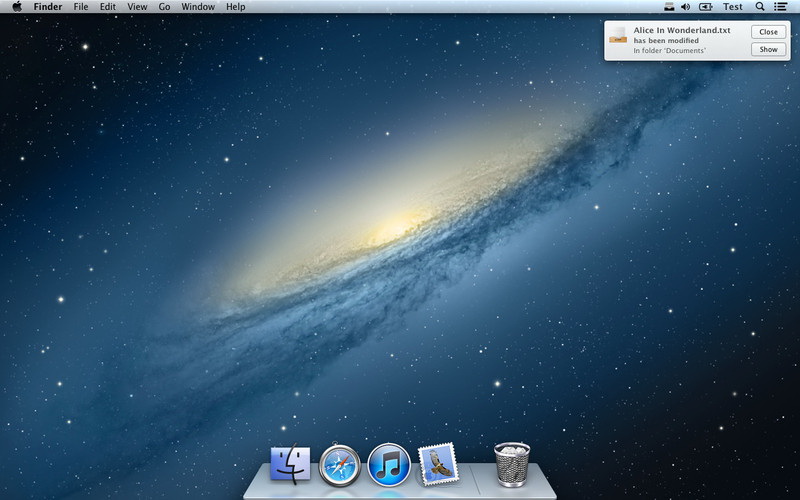
Task: Click the inbox tray menu bar icon
Action: [x=669, y=7]
